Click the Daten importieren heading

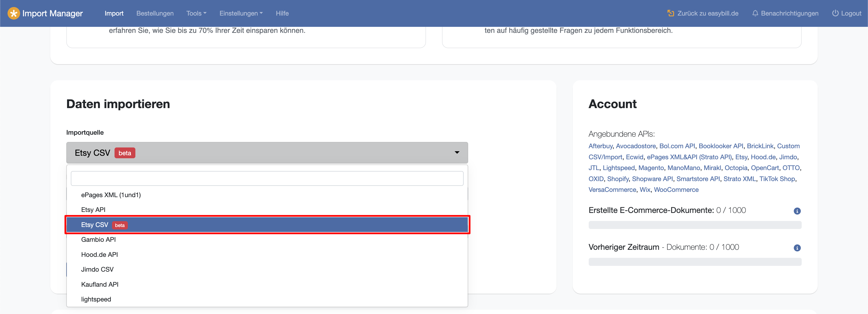(118, 104)
